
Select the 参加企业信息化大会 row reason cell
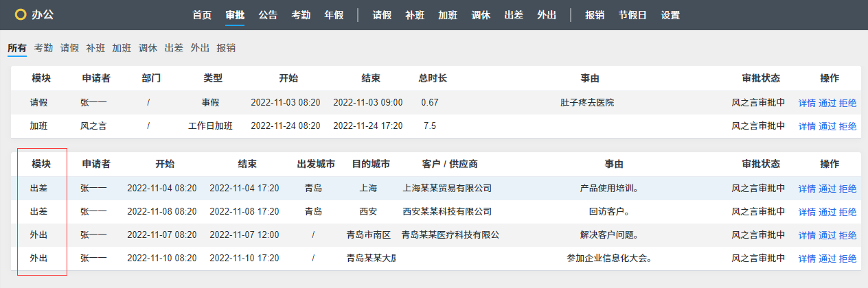(x=609, y=259)
